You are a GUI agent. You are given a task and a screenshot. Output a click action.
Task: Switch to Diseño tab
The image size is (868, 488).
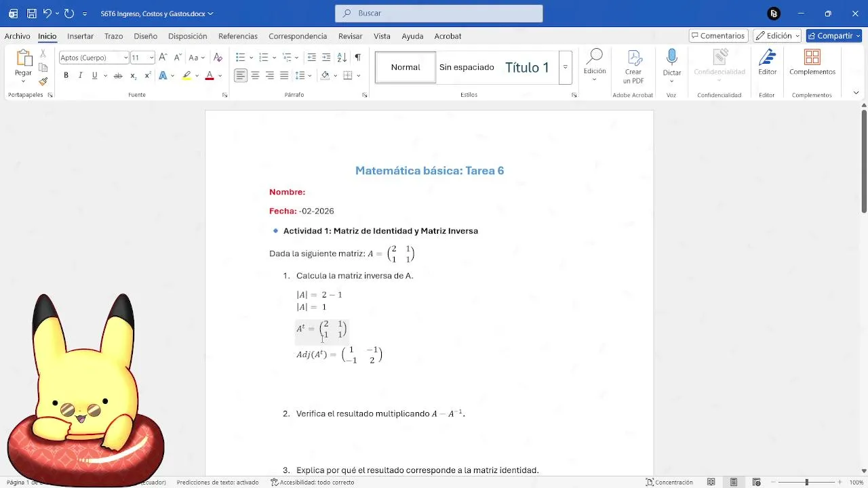(x=145, y=36)
